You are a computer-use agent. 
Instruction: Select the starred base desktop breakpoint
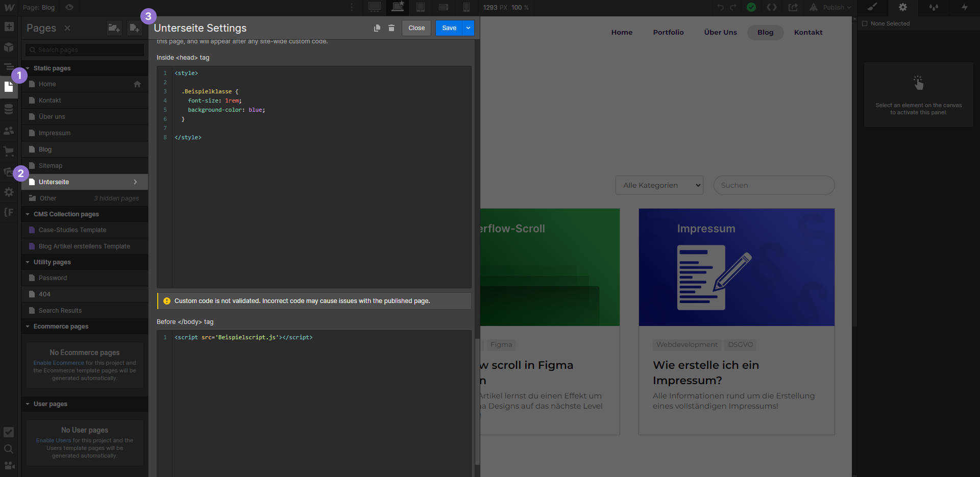[398, 7]
